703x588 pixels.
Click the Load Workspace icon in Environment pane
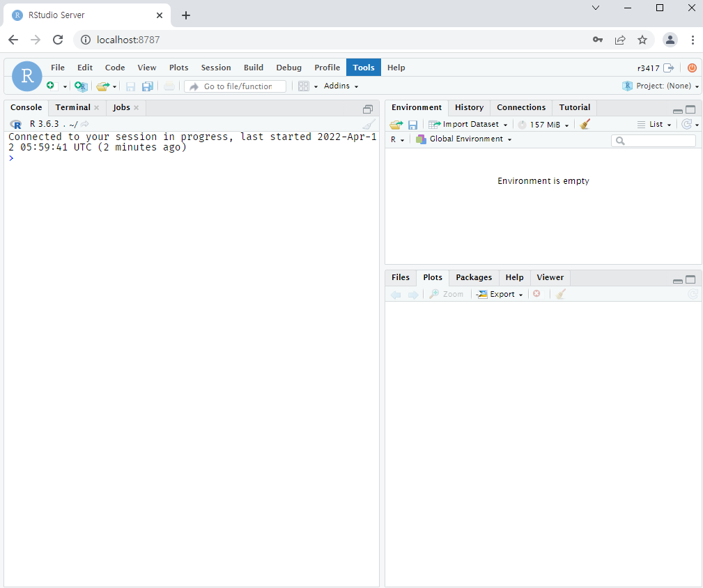tap(396, 125)
